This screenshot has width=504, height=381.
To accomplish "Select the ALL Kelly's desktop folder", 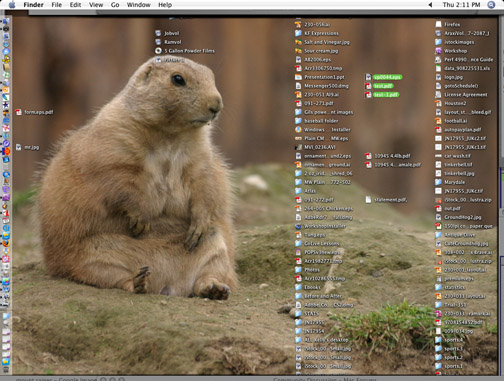I will pos(298,340).
